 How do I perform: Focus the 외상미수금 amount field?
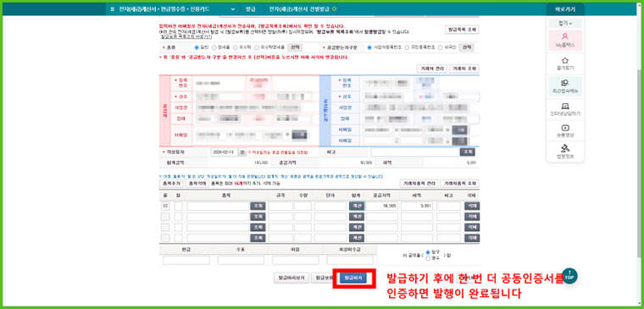click(350, 260)
